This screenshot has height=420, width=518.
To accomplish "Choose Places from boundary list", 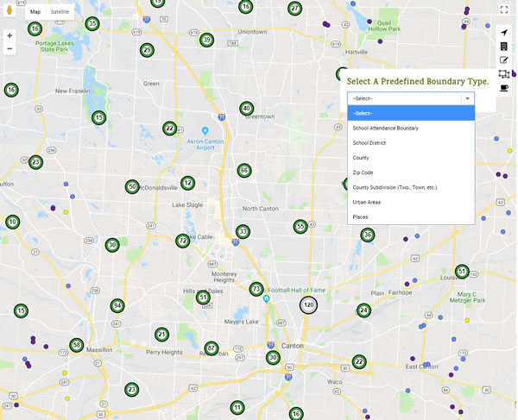I will (x=360, y=217).
